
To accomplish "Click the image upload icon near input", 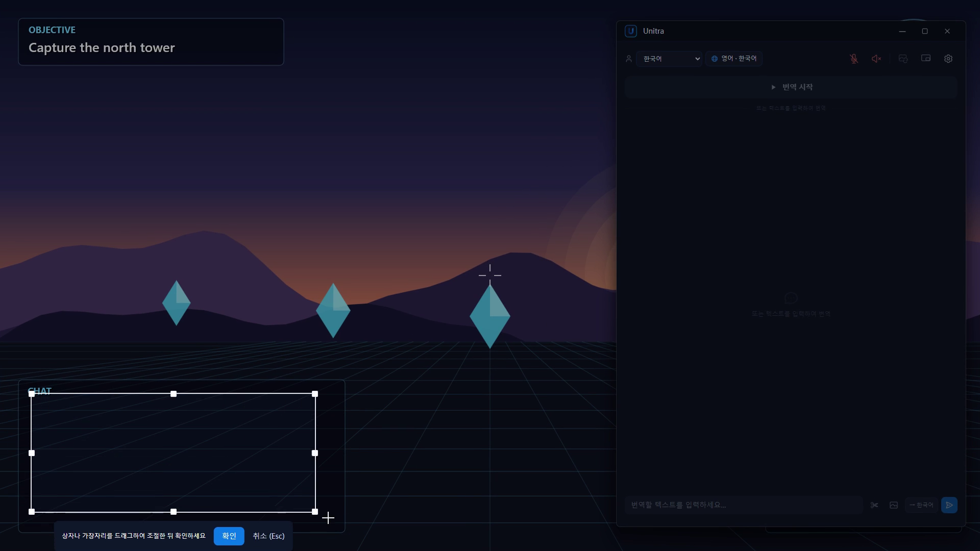I will click(894, 505).
